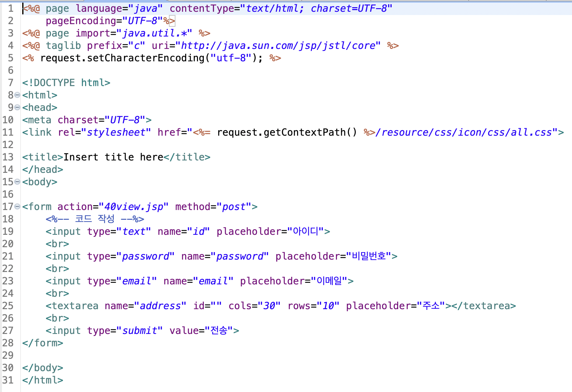
Task: Click line number 31 in the gutter
Action: tap(8, 380)
